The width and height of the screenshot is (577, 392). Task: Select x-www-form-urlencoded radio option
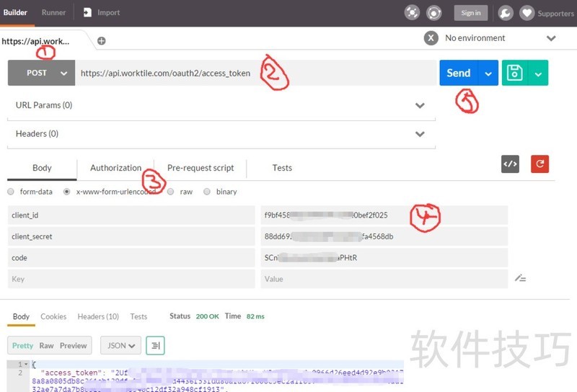pos(66,192)
